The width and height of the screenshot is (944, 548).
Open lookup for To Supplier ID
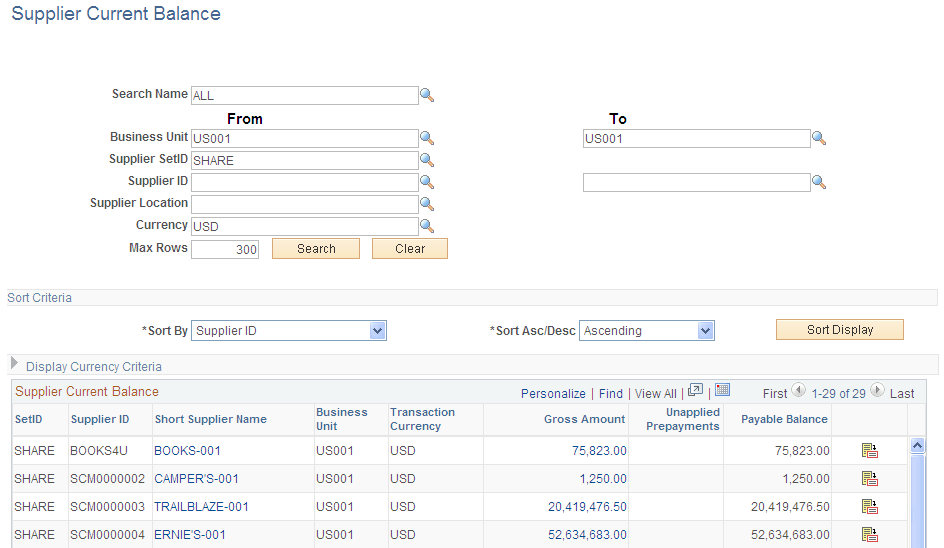(x=819, y=182)
